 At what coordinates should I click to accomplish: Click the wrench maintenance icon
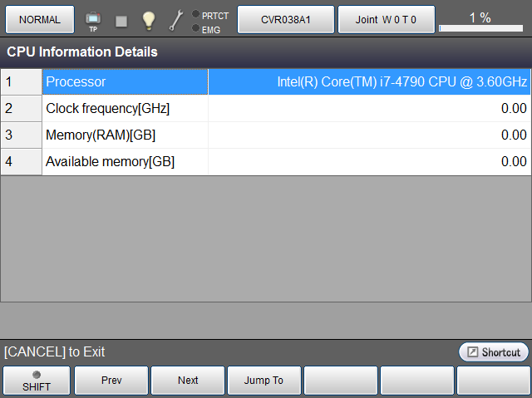coord(176,20)
